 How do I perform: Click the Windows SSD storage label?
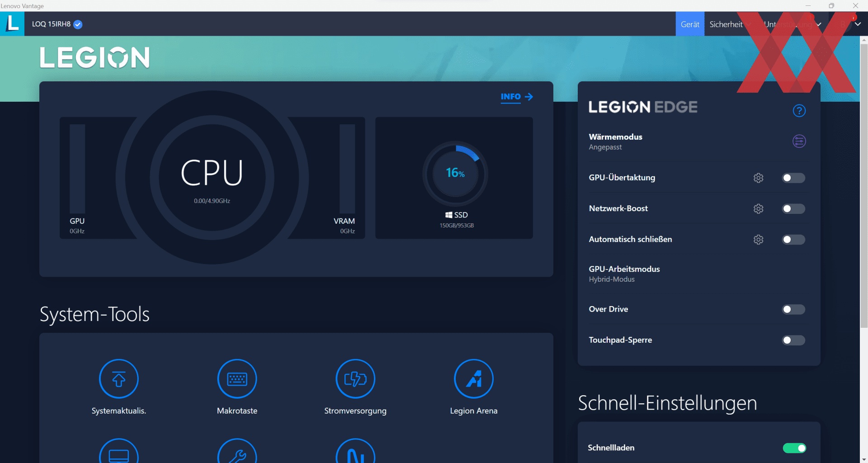pyautogui.click(x=457, y=215)
